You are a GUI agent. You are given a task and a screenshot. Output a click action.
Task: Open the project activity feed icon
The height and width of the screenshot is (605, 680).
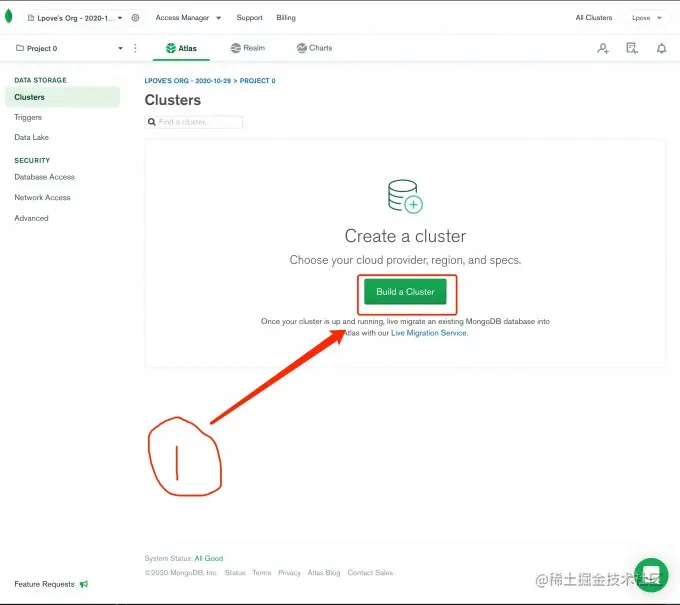632,48
